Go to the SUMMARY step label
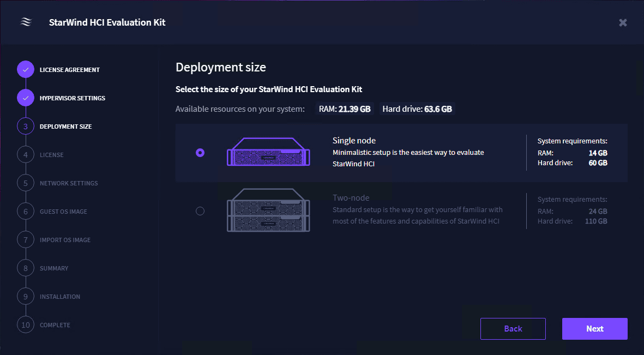Screen dimensions: 644x355 pyautogui.click(x=54, y=268)
